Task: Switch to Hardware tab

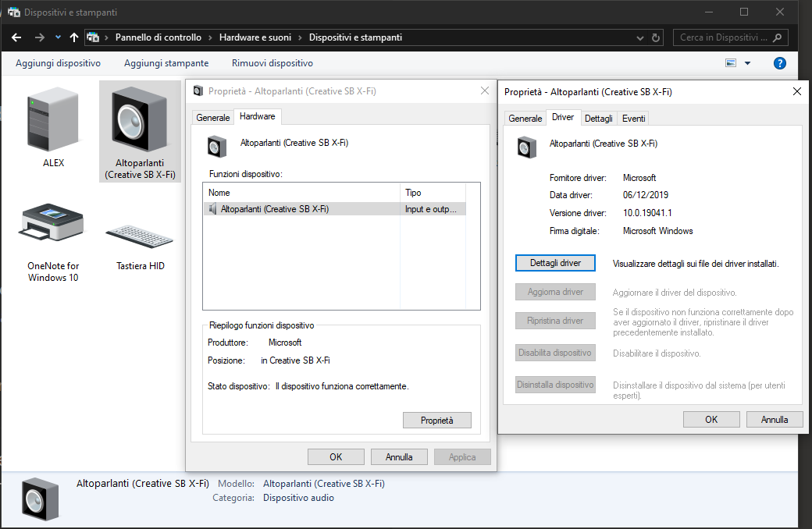Action: 258,116
